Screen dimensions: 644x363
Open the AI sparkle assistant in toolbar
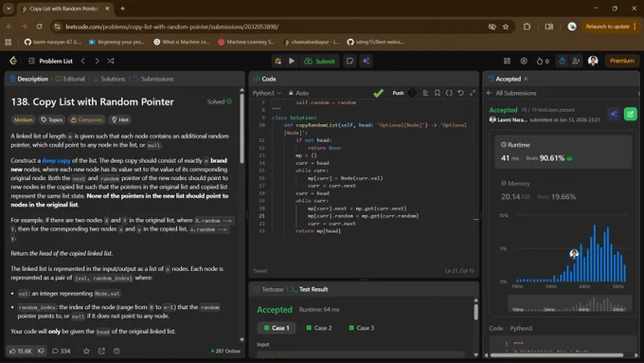pos(366,61)
